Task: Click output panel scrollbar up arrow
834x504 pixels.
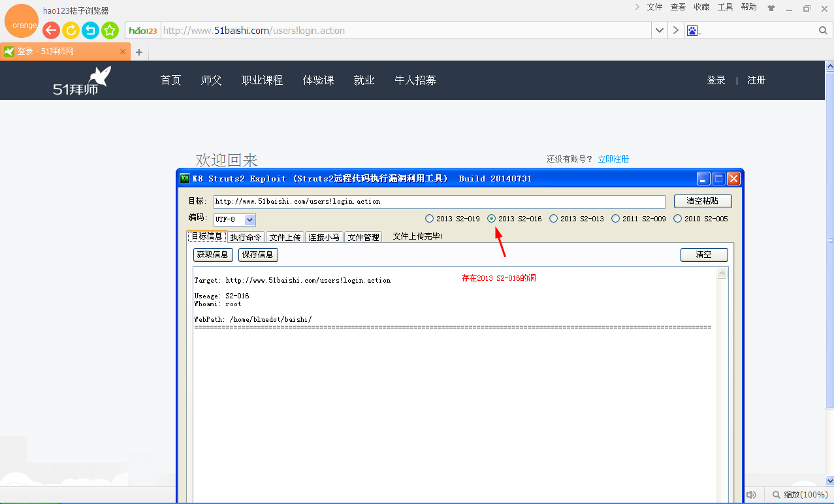Action: (722, 274)
